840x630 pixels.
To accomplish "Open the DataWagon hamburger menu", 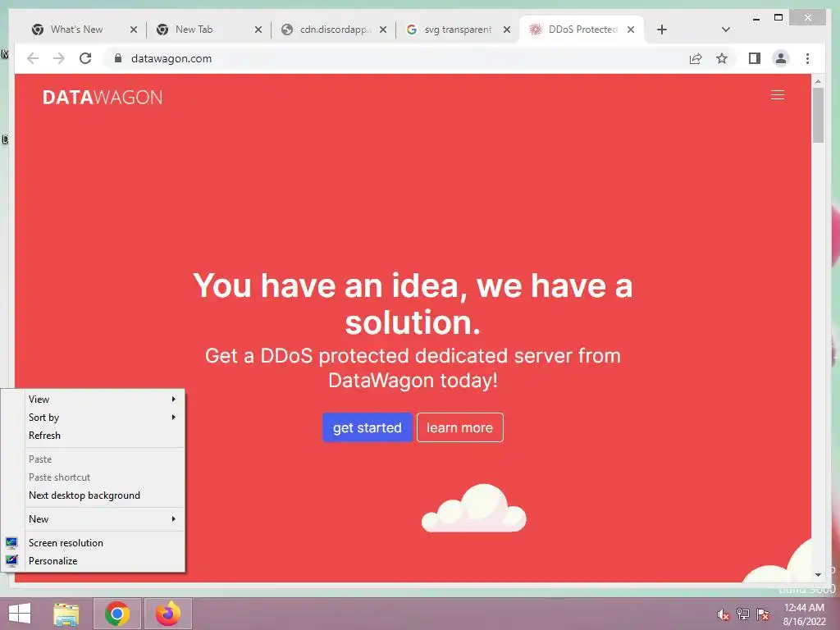I will pyautogui.click(x=778, y=95).
